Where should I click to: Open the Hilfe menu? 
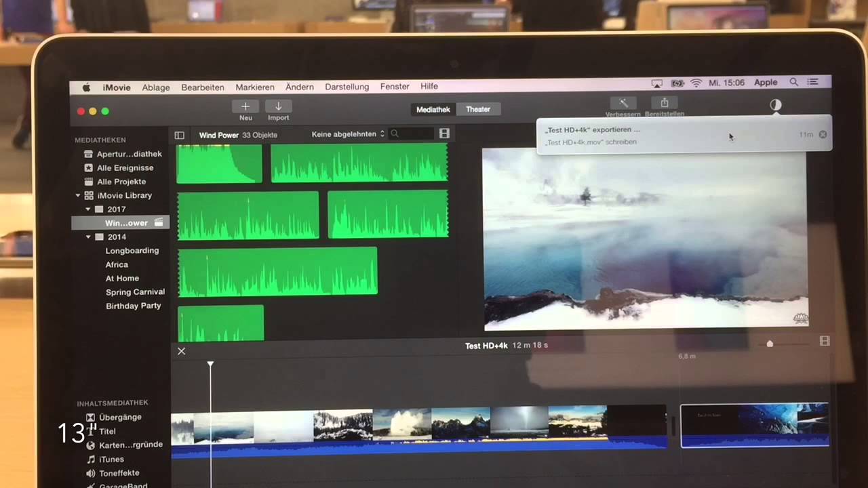pos(429,86)
